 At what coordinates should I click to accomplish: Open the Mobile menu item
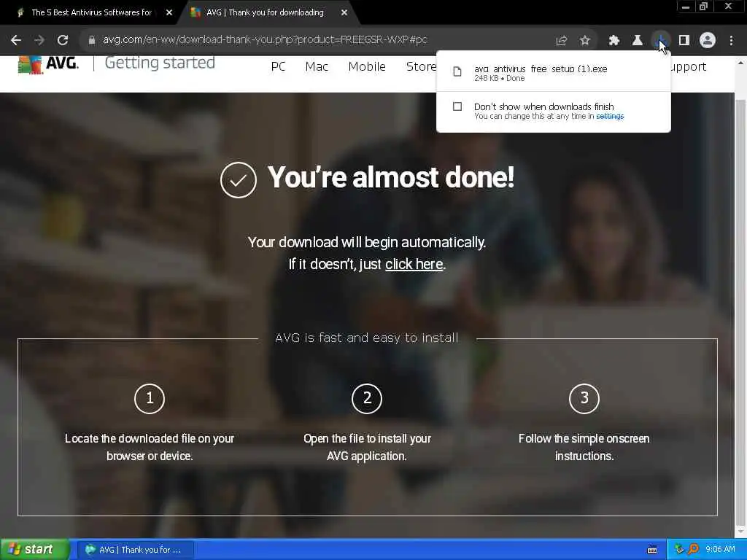(x=367, y=66)
